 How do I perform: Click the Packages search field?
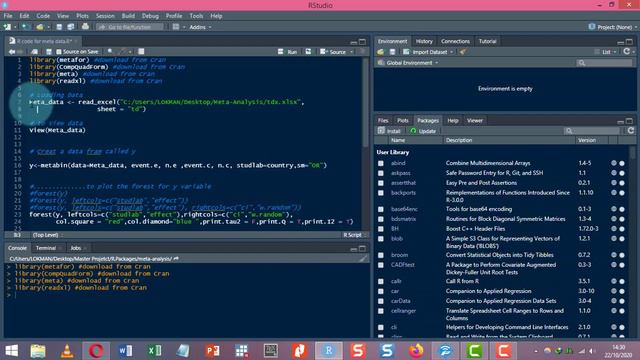click(x=592, y=131)
